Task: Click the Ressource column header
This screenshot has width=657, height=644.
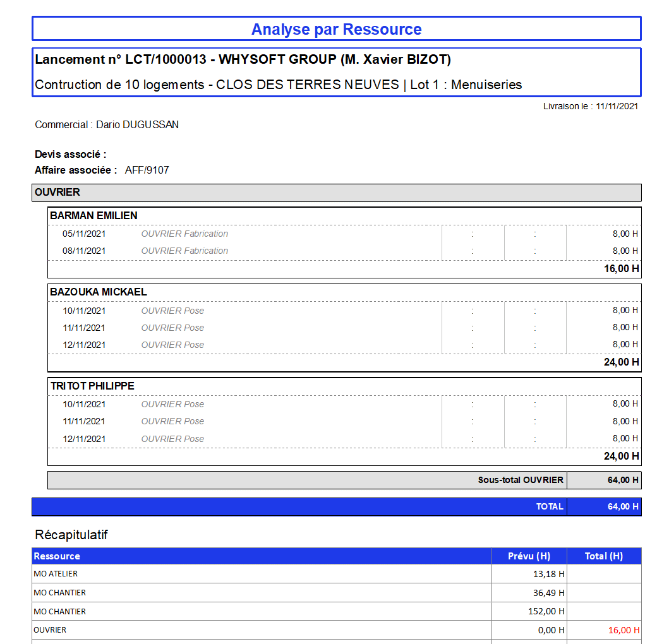Action: tap(57, 556)
